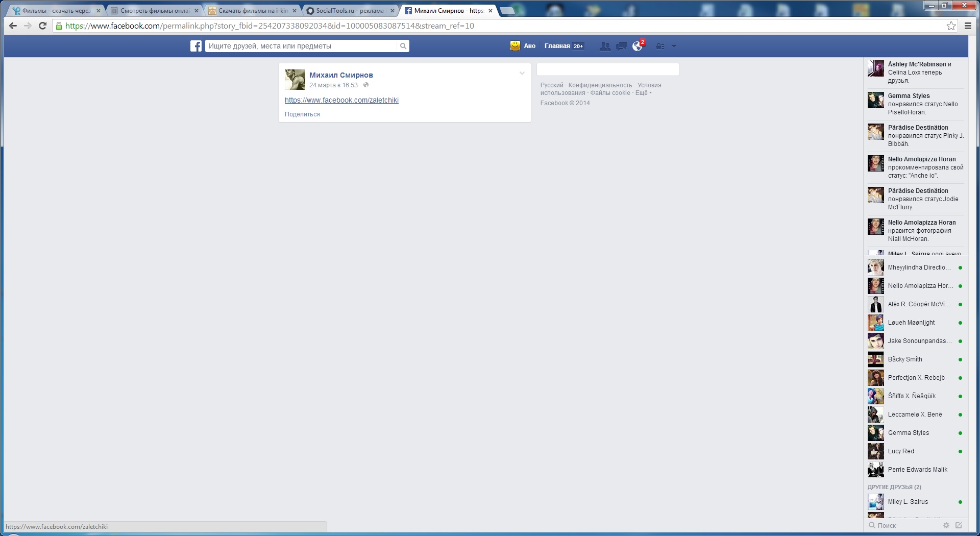
Task: Open the post options chevron on Михаил Смирнов's post
Action: click(x=522, y=73)
